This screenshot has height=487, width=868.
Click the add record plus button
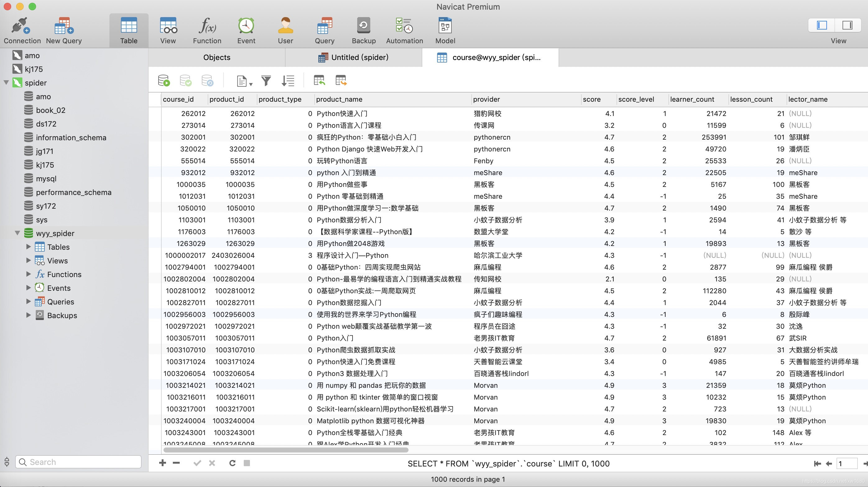pos(162,463)
